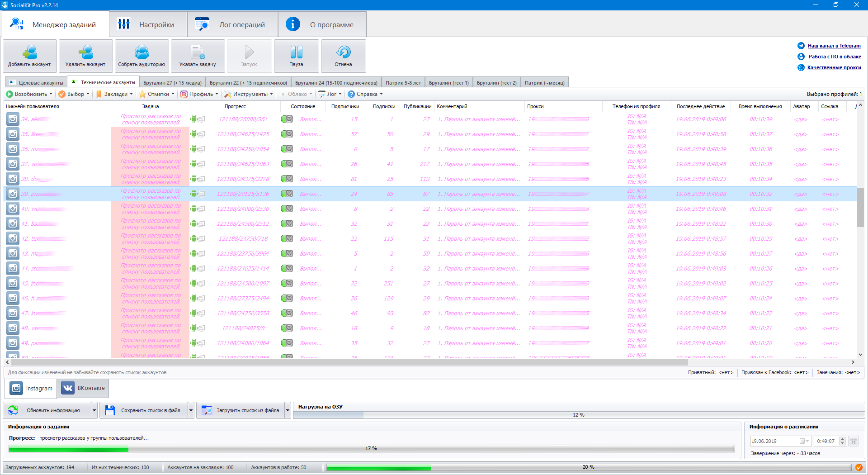
Task: Open the О программе tab
Action: pos(322,24)
